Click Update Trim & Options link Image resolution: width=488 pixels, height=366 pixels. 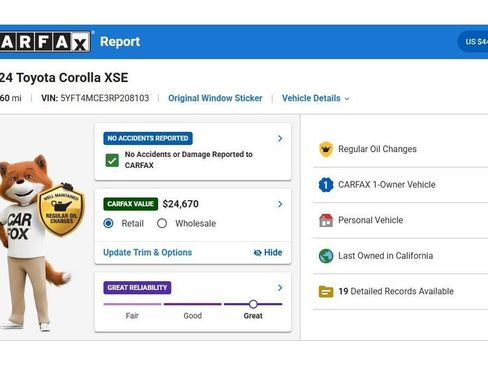coord(148,253)
